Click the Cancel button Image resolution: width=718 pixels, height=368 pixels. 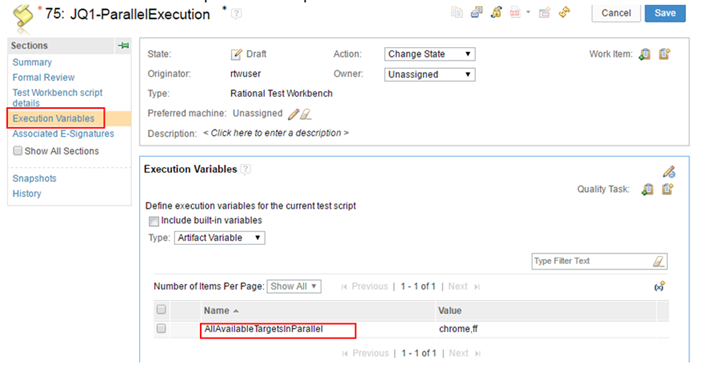coord(616,13)
